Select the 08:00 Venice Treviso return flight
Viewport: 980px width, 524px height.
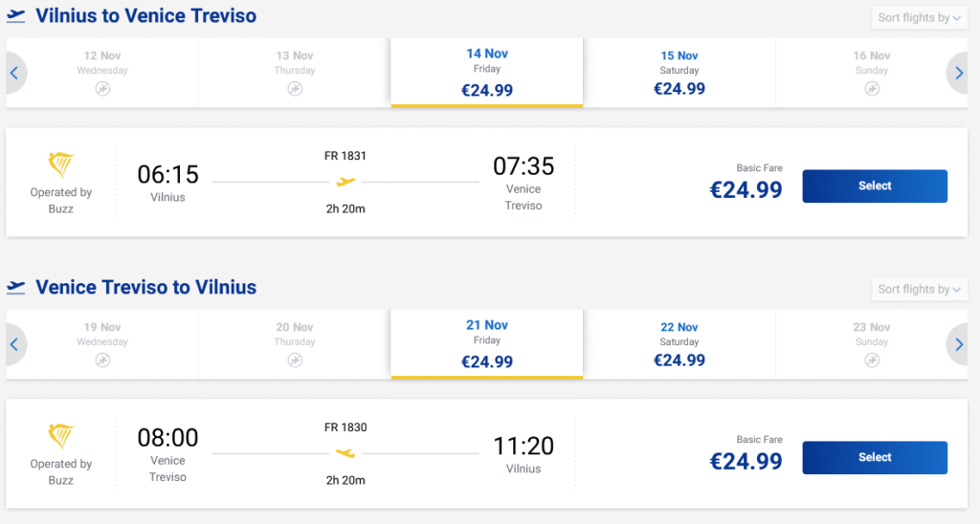(874, 458)
